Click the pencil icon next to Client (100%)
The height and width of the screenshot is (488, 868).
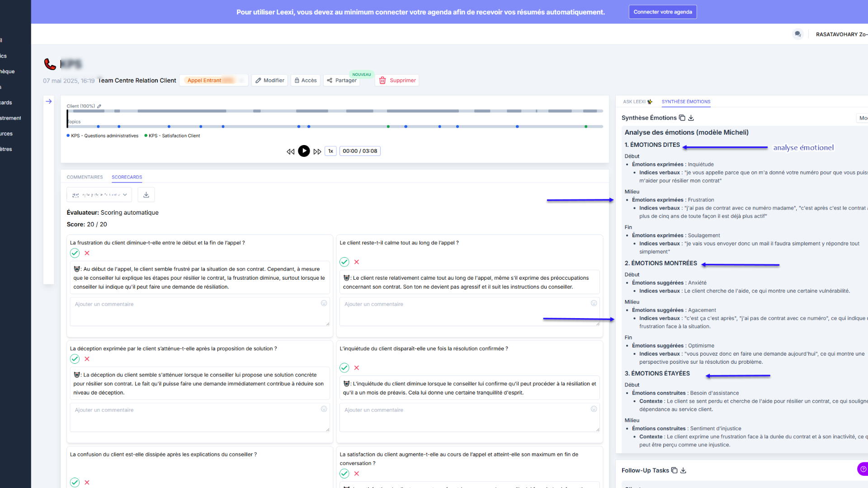pos(99,106)
